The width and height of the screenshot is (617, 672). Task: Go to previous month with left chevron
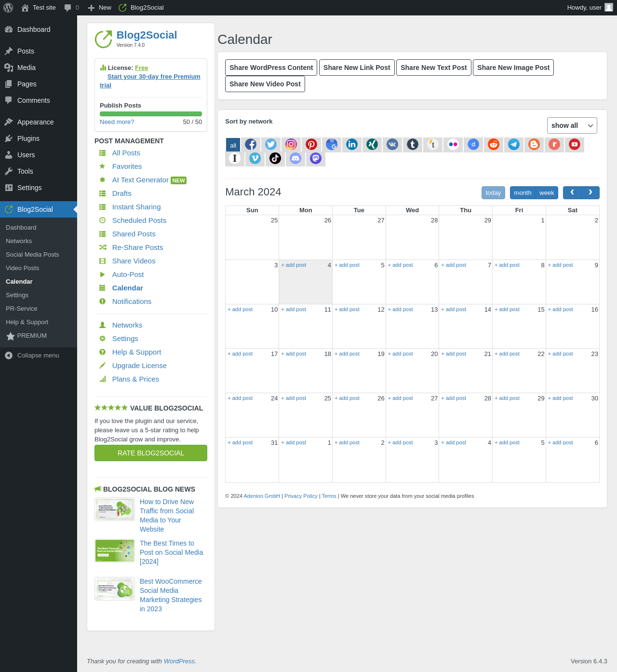pos(572,192)
